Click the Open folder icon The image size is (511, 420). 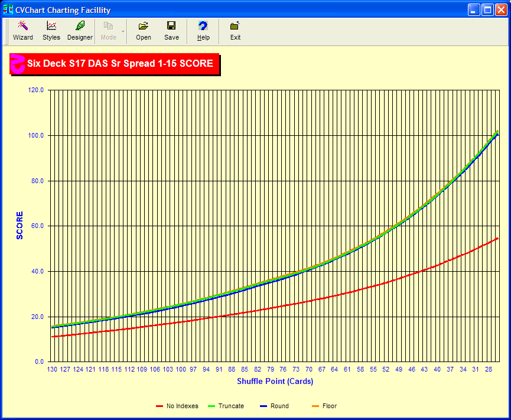point(144,31)
